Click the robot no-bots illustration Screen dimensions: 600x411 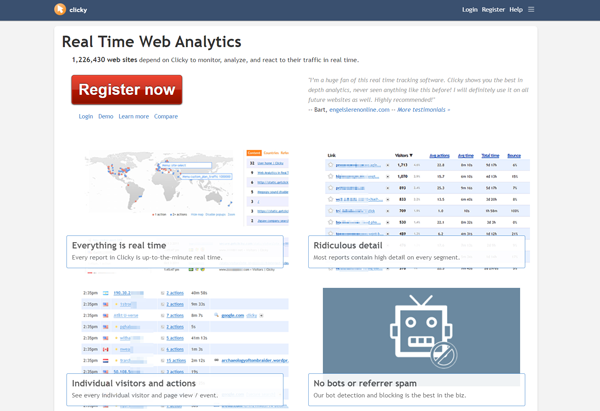(421, 331)
